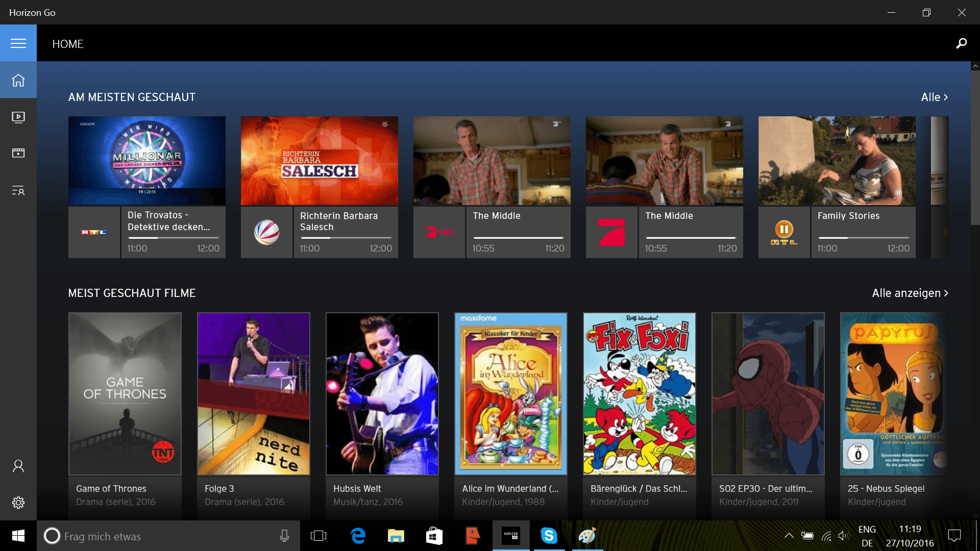Open the hamburger navigation menu
Image resolution: width=980 pixels, height=551 pixels.
18,43
